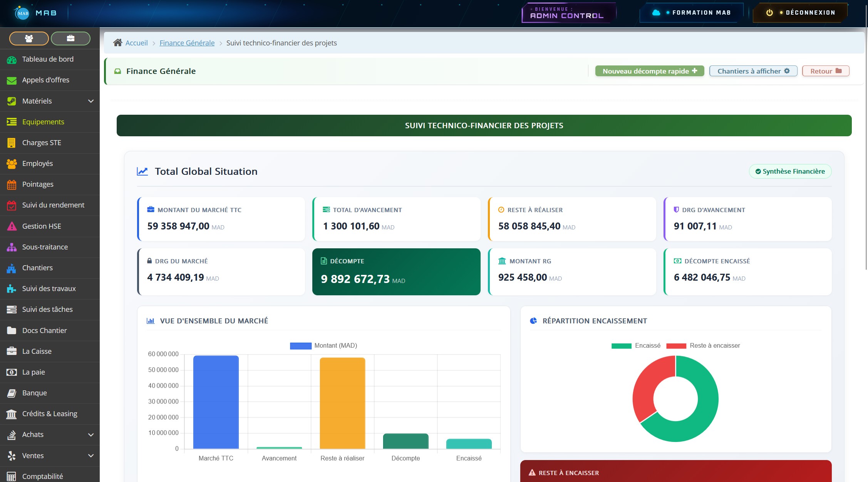Toggle the green Encaissé legend swatch

point(621,346)
